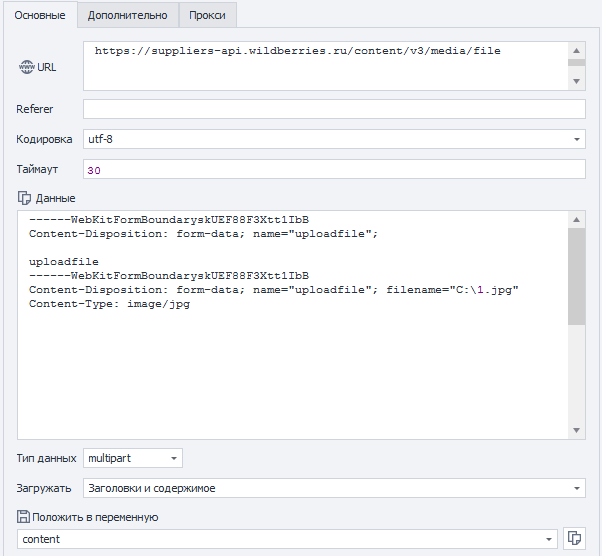Screen dimensions: 602x556
Task: Click the copy icon beside Данные label
Action: click(x=24, y=198)
